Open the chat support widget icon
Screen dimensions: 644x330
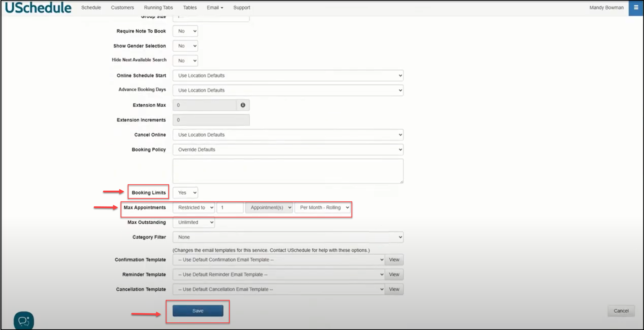coord(24,321)
